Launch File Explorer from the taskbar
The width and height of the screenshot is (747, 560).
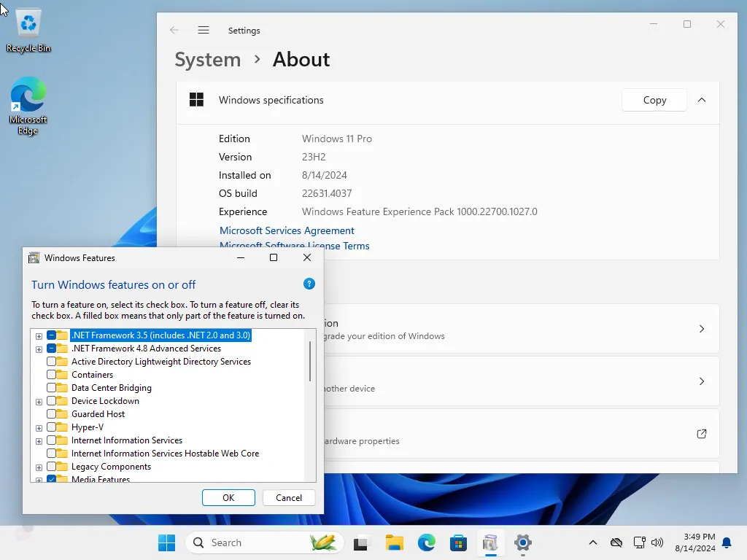pos(395,542)
